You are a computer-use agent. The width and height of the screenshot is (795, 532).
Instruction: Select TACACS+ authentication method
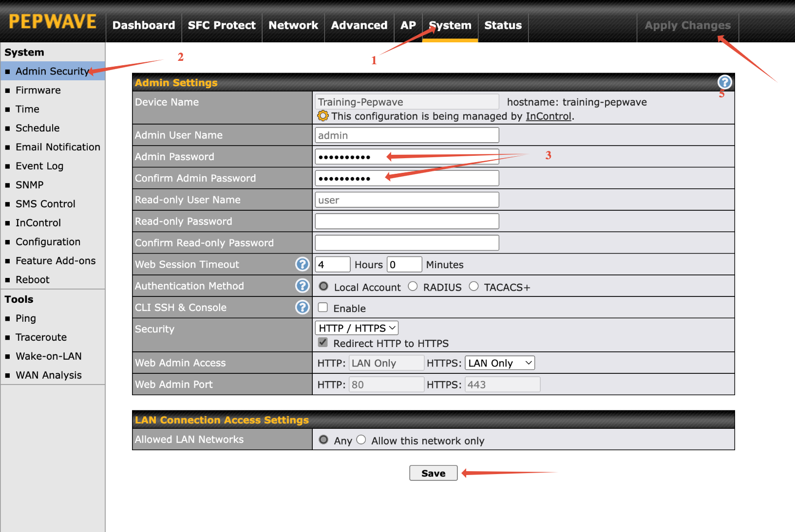point(473,286)
